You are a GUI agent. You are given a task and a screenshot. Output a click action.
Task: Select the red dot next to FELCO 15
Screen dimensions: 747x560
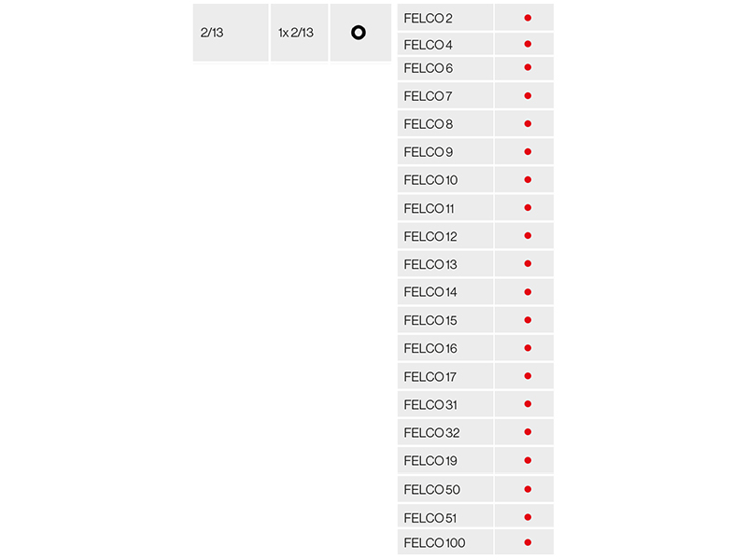528,320
